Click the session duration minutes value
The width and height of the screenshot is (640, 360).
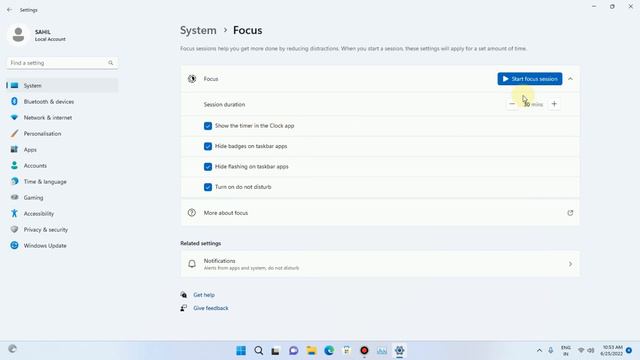coord(533,104)
